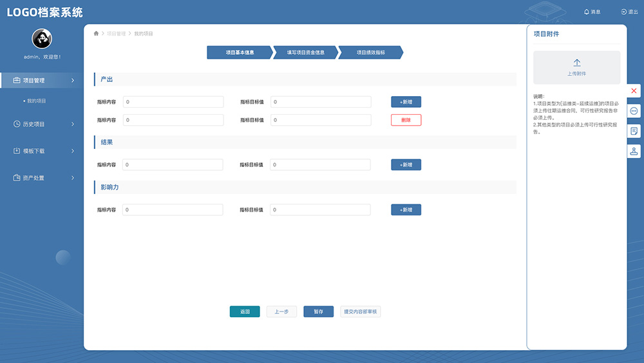Click 提交内容部审核 submit button
This screenshot has width=644, height=363.
360,311
